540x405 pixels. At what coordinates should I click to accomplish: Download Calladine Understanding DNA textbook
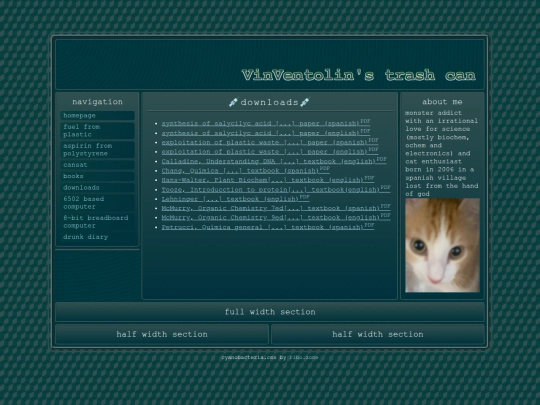(274, 161)
